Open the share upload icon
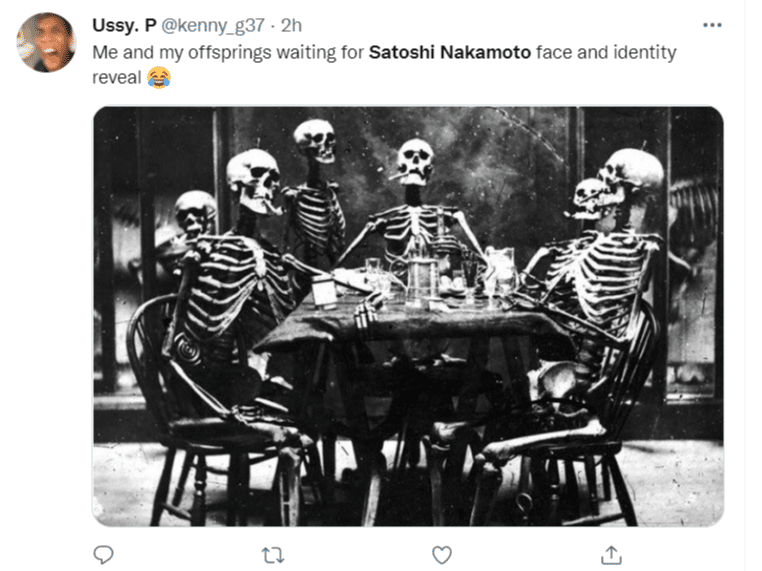The height and width of the screenshot is (571, 762). click(611, 554)
